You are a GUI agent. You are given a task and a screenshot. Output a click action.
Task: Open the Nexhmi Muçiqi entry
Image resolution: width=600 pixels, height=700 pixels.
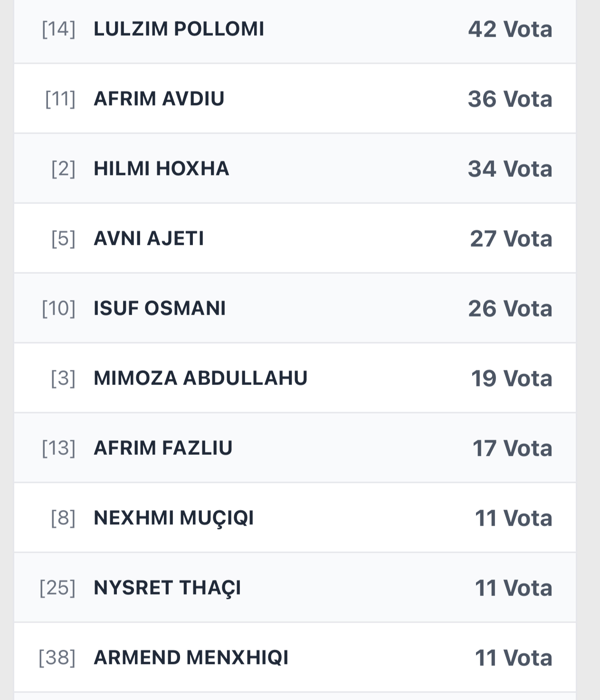(x=173, y=518)
